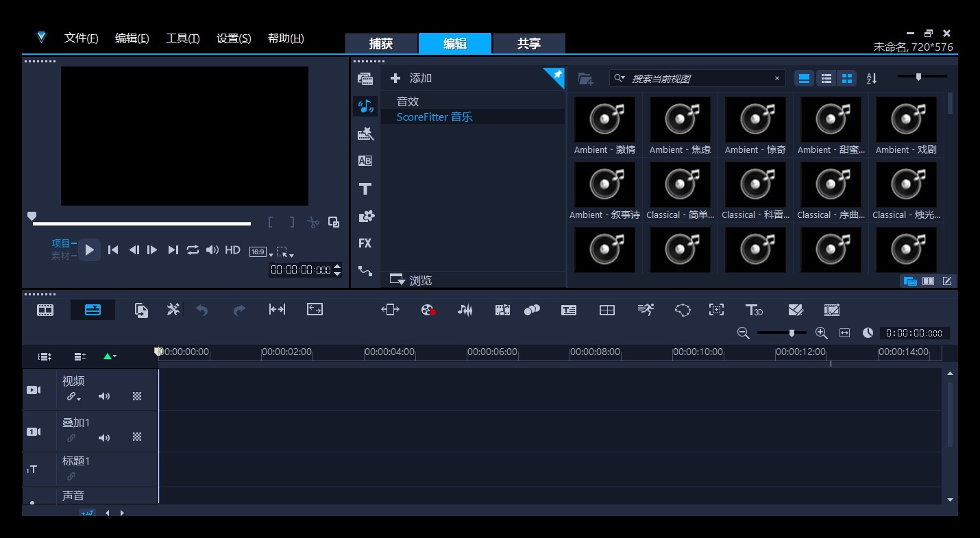Open the Path library icon in sidebar
Screen dimensions: 980x538
365,271
